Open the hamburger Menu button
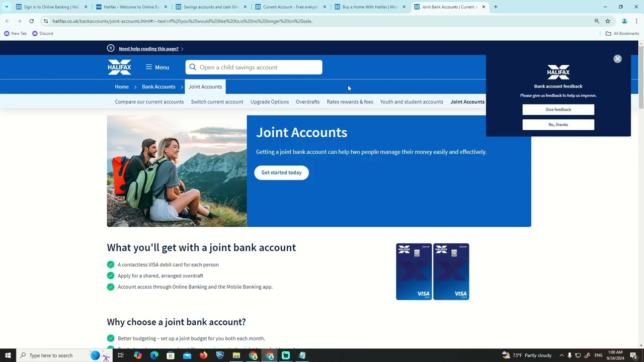 pos(157,67)
